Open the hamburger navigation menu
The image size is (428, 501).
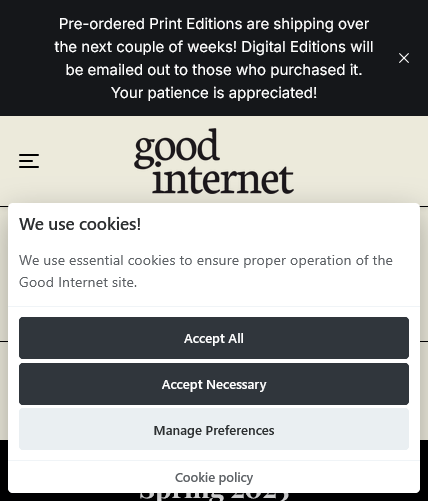pos(29,161)
